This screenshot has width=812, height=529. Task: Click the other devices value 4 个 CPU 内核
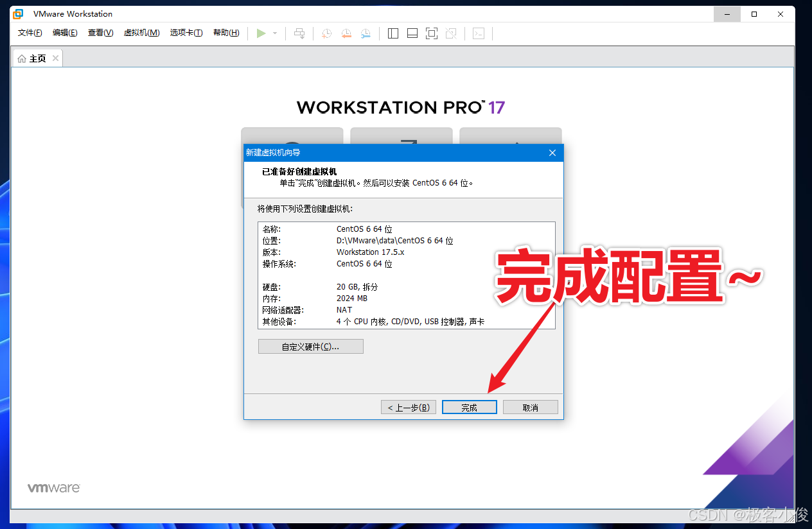point(361,322)
